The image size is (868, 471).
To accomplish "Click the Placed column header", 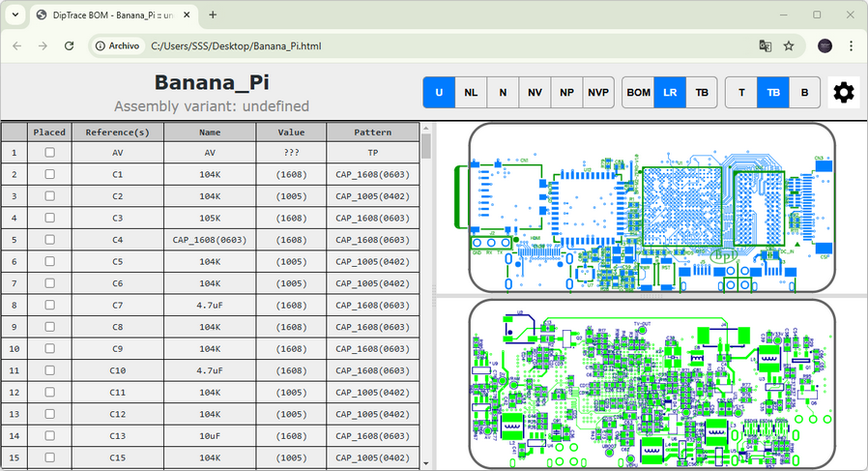I will (x=49, y=132).
